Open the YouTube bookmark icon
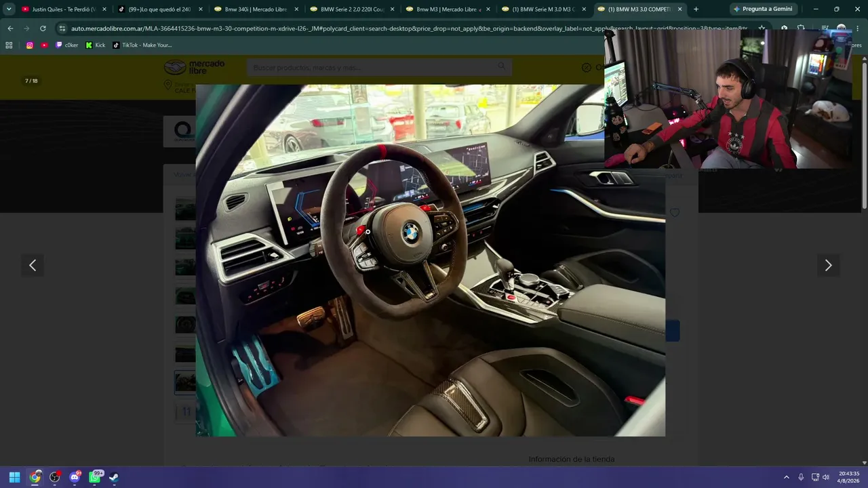868x488 pixels. pyautogui.click(x=45, y=45)
